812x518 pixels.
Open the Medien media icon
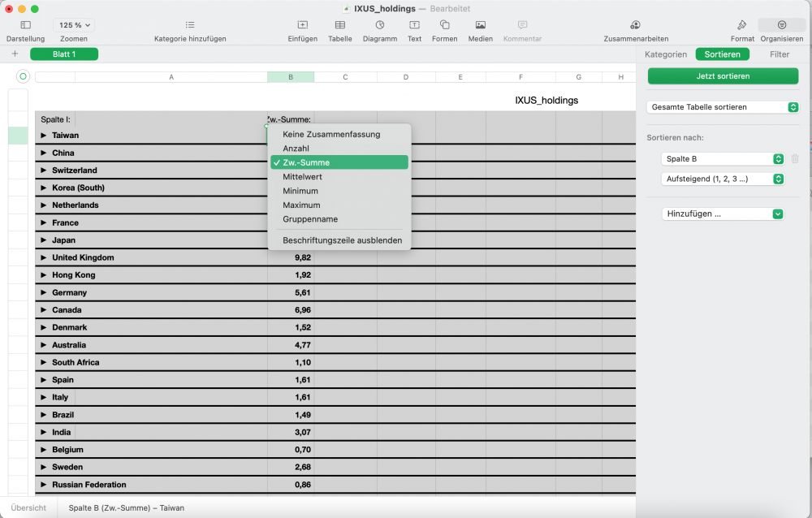pyautogui.click(x=481, y=25)
